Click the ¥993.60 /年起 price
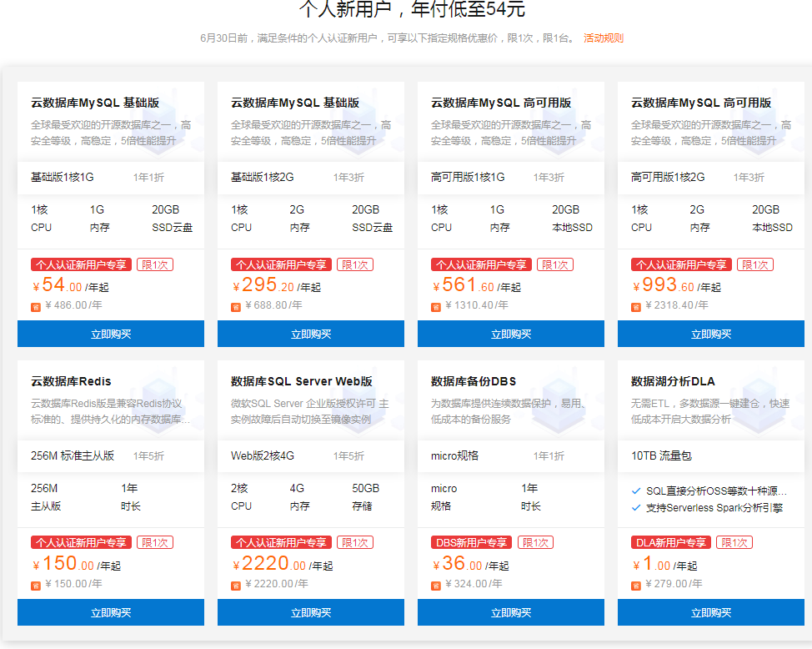This screenshot has height=649, width=812. point(676,285)
